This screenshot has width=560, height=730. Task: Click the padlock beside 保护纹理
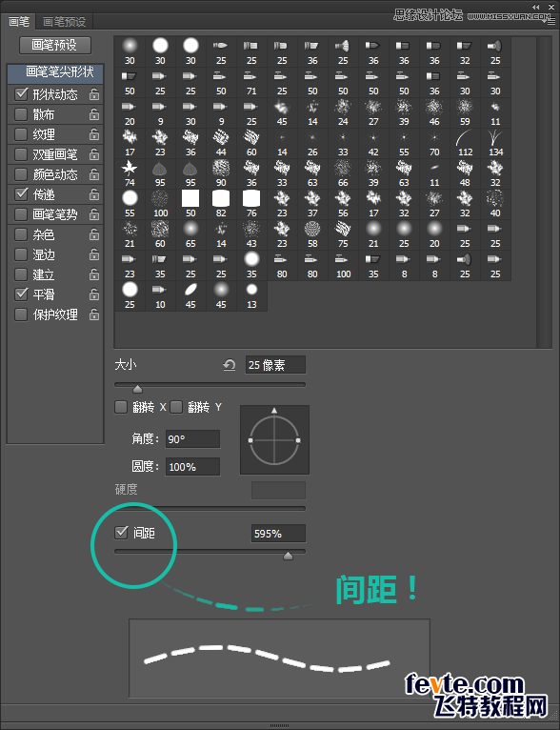(94, 314)
